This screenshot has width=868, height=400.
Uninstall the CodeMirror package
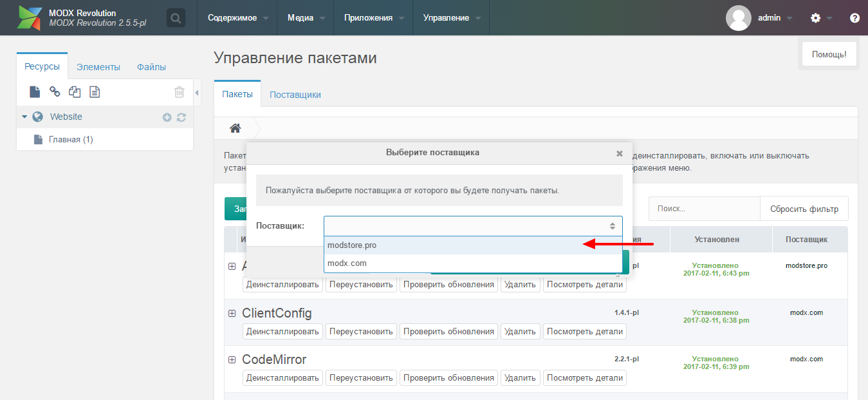tap(282, 377)
